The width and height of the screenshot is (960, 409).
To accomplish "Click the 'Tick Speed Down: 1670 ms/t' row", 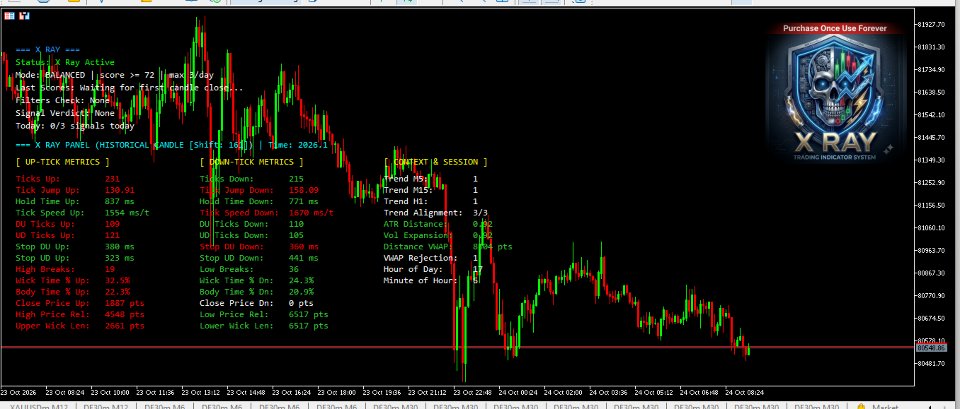I will (266, 213).
